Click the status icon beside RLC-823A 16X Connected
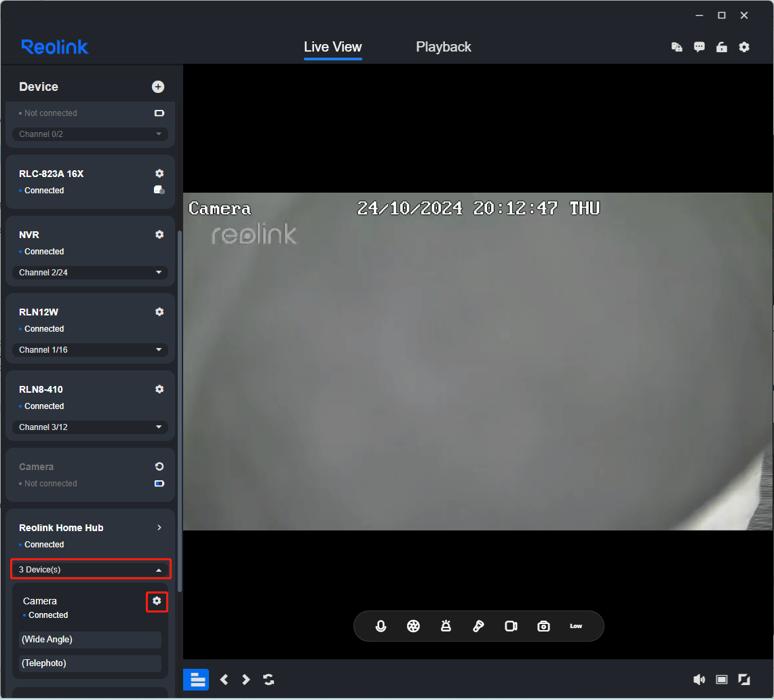 pos(159,190)
